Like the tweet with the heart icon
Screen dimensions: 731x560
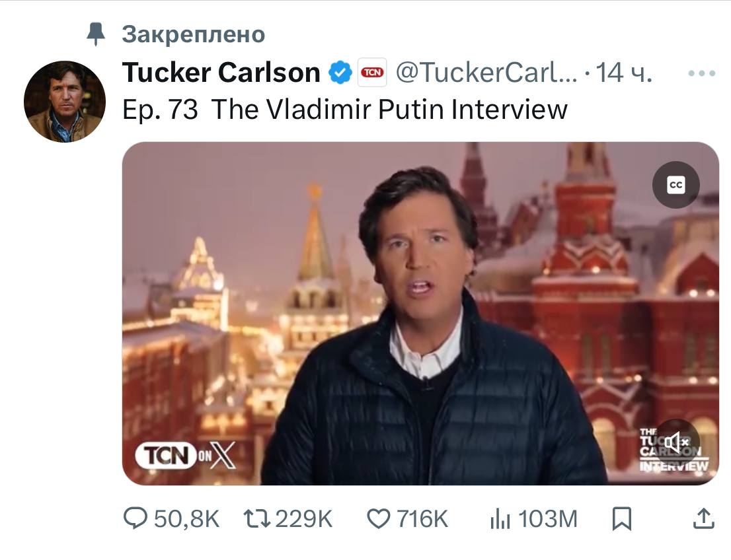tap(378, 518)
